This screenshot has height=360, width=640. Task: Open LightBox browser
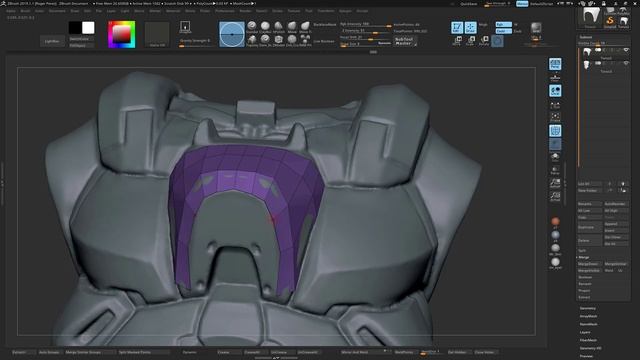52,41
